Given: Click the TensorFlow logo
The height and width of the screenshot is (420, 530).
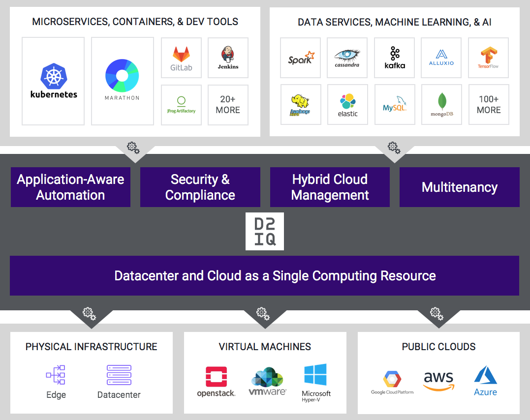Looking at the screenshot, I should pyautogui.click(x=488, y=58).
